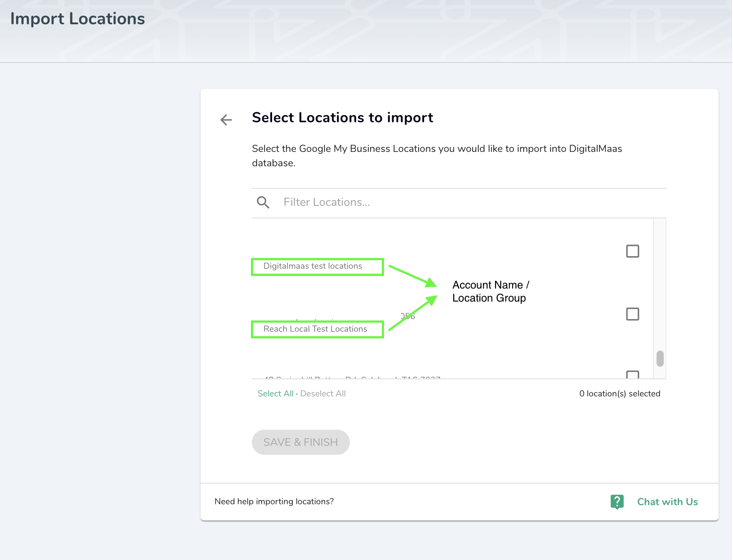733x560 pixels.
Task: Tick the checkbox above Reach Local Test Locations
Action: pyautogui.click(x=632, y=314)
